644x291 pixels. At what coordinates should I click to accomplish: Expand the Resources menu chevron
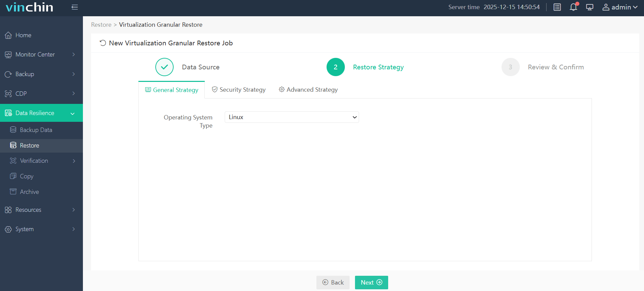[x=73, y=210]
